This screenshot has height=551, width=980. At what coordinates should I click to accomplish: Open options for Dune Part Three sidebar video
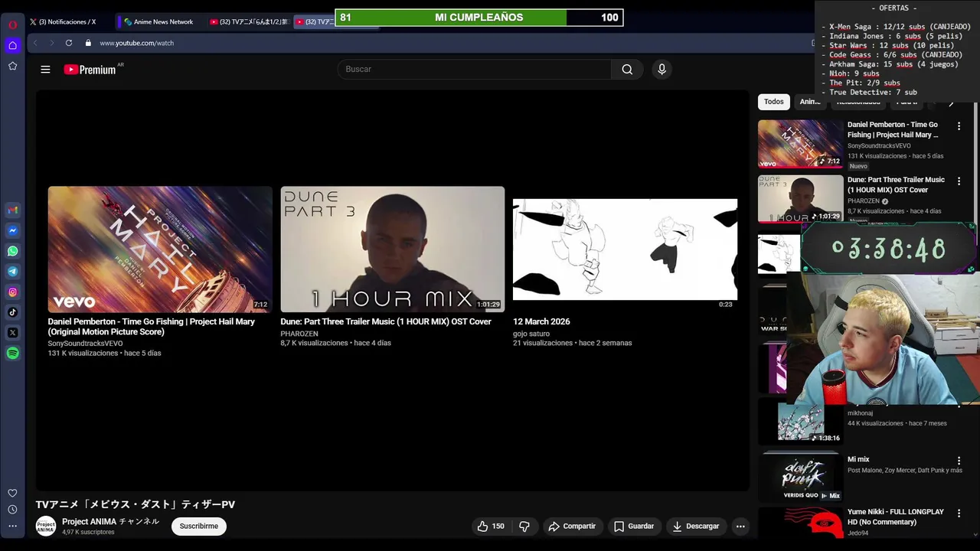pyautogui.click(x=959, y=181)
